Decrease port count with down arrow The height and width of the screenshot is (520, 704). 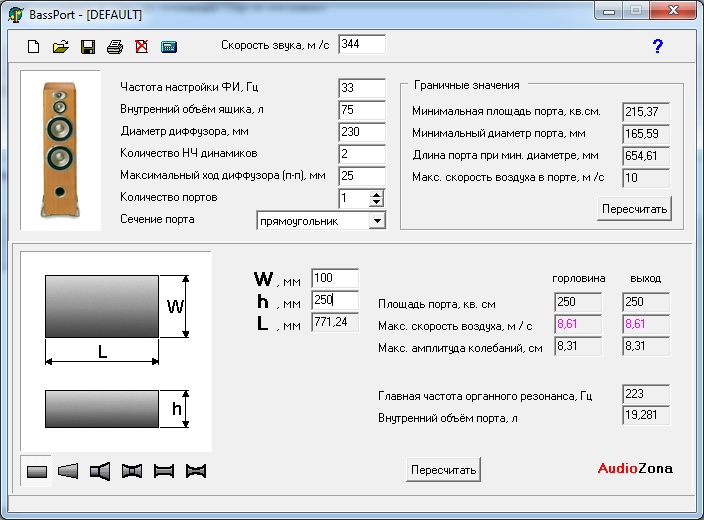click(x=376, y=203)
